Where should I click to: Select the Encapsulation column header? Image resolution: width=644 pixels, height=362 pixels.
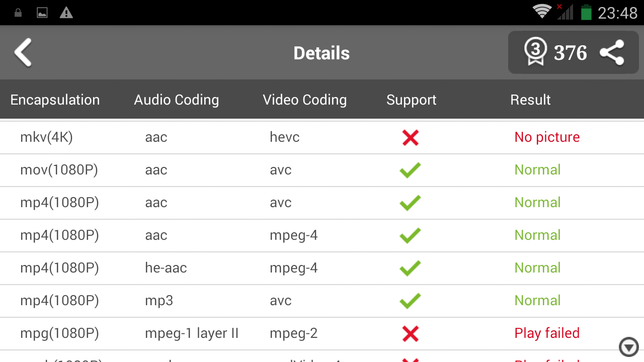55,100
